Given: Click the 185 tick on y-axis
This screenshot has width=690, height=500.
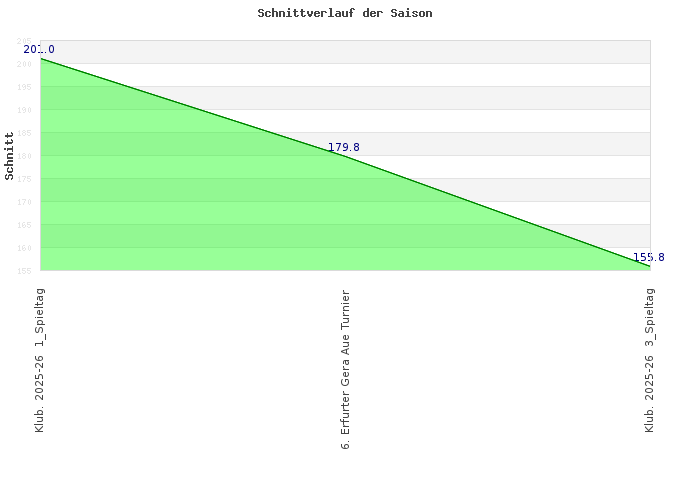Looking at the screenshot, I should [x=25, y=133].
